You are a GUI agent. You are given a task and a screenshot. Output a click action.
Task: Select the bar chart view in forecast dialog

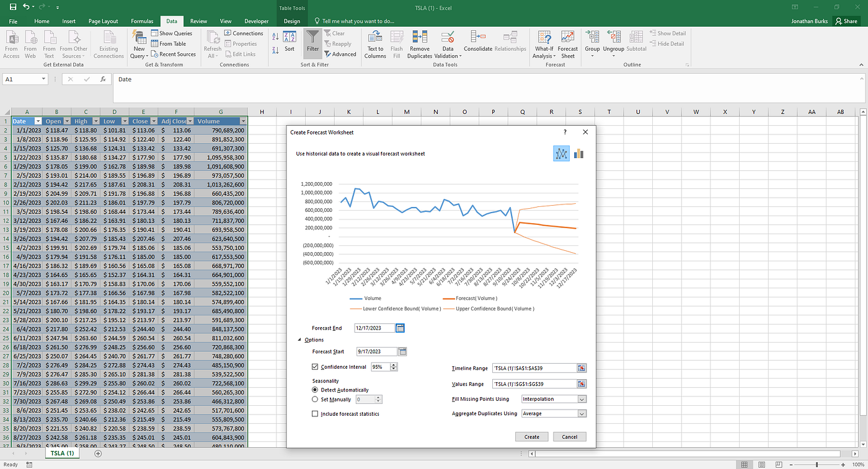click(578, 153)
